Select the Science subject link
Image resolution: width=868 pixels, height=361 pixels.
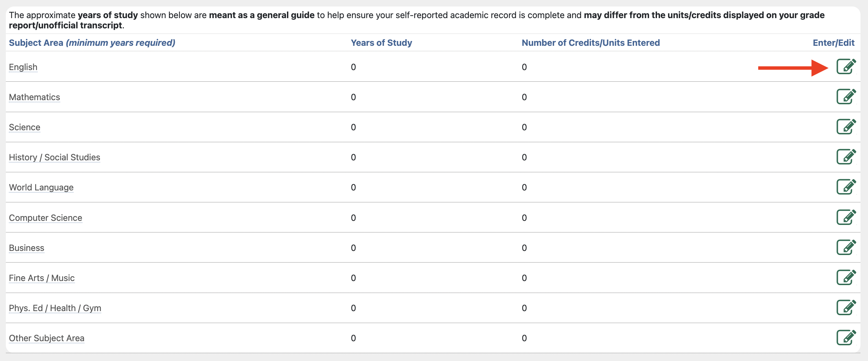(x=24, y=127)
